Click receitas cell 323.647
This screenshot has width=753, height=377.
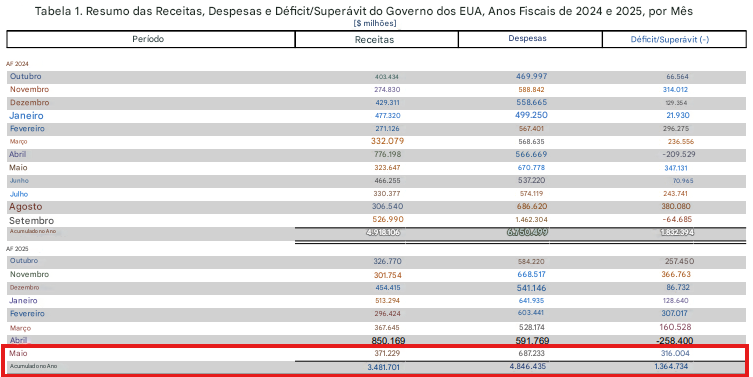(387, 168)
